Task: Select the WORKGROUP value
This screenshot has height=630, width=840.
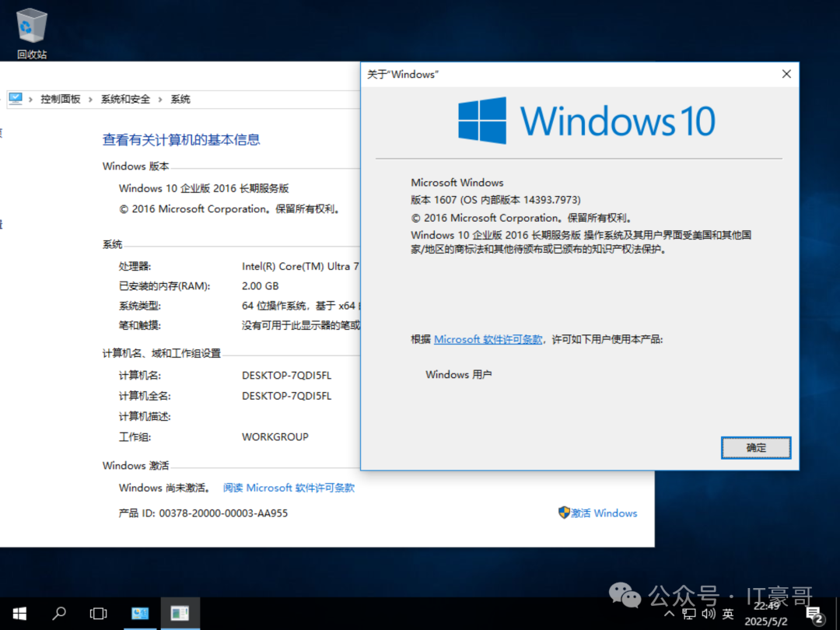Action: click(275, 436)
